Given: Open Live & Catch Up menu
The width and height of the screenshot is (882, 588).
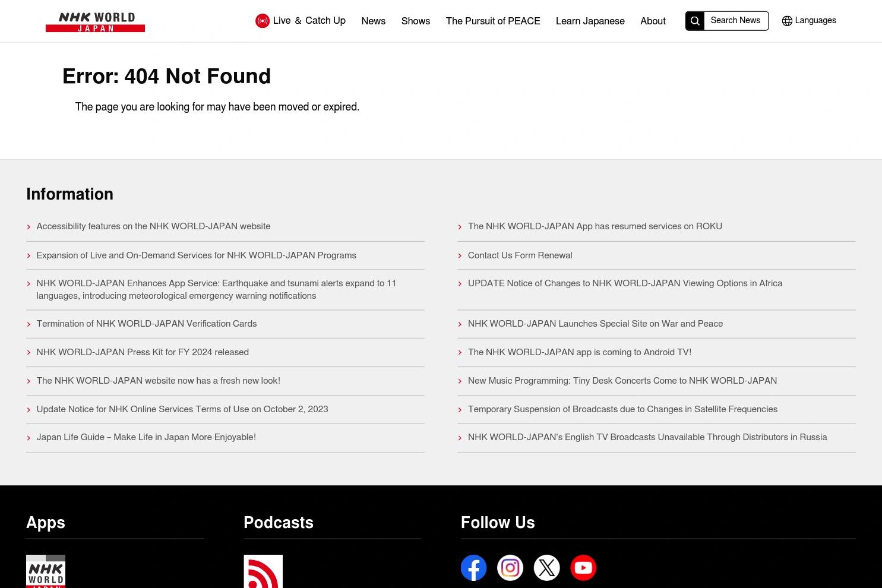Looking at the screenshot, I should [x=301, y=21].
